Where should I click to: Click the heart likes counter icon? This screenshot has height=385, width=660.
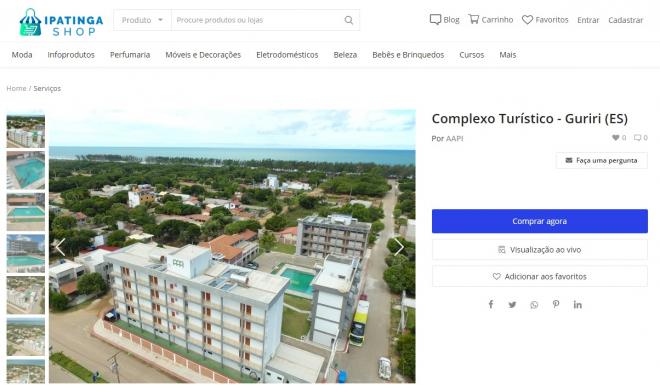tap(615, 138)
